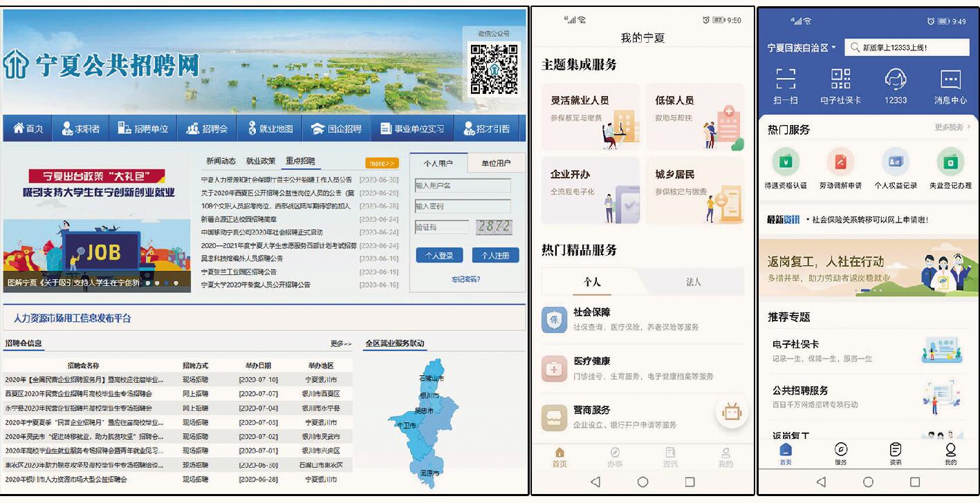Tap the 待遇资格认证 service icon
Screen dimensions: 980x503
coord(786,162)
